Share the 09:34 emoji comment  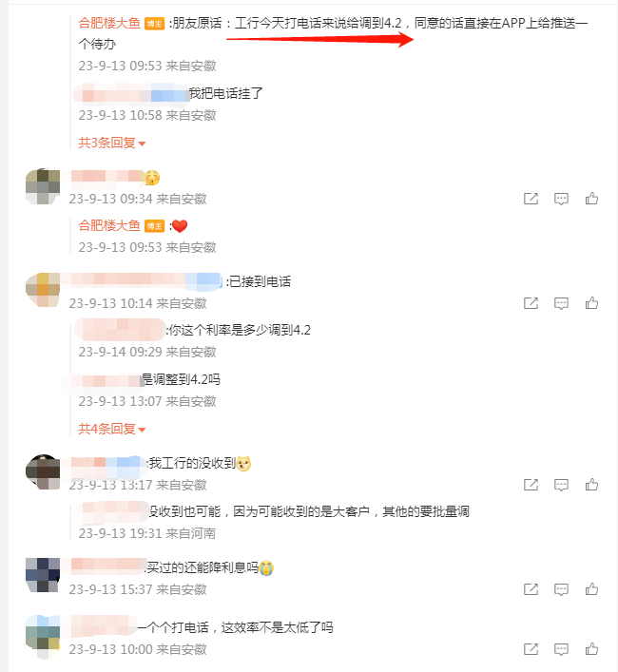pyautogui.click(x=531, y=199)
